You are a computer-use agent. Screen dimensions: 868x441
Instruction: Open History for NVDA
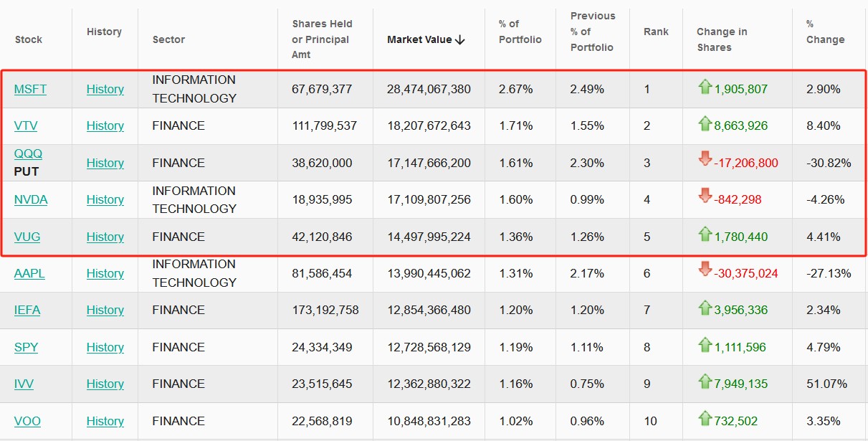105,199
